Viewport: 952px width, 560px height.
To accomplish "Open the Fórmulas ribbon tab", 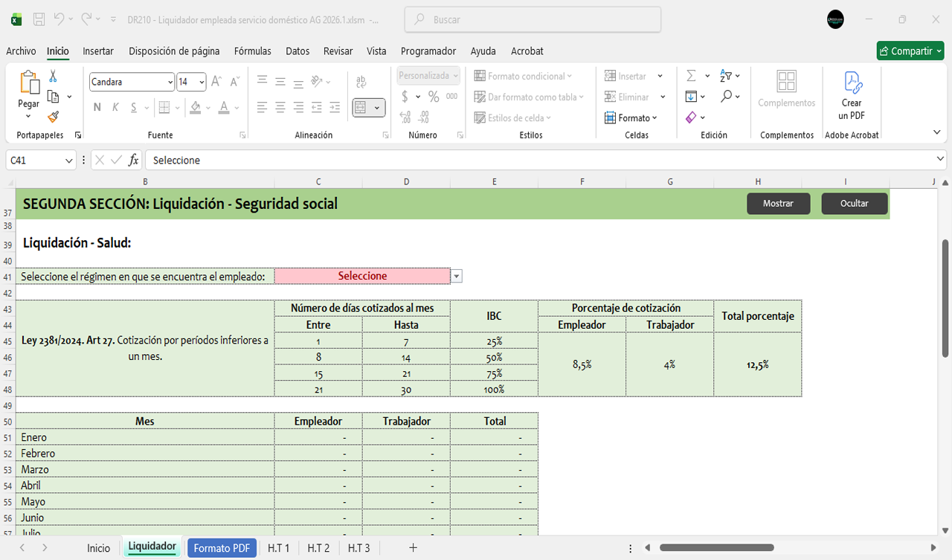I will click(252, 51).
